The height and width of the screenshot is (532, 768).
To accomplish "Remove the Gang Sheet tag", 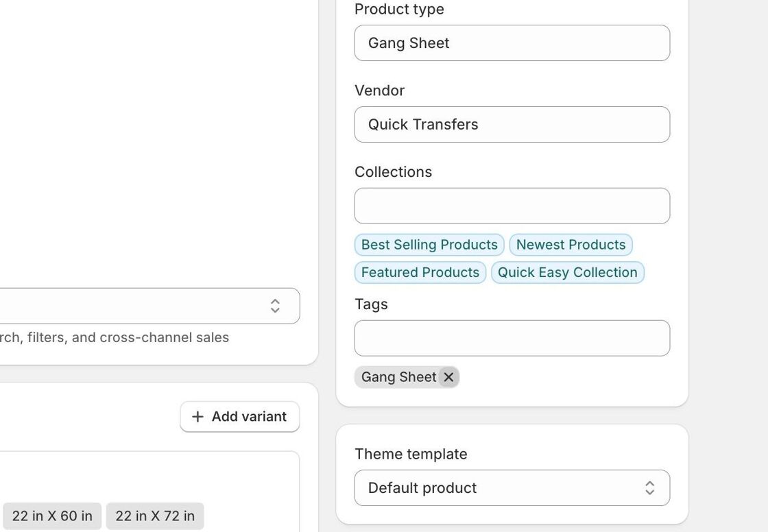I will [x=448, y=377].
